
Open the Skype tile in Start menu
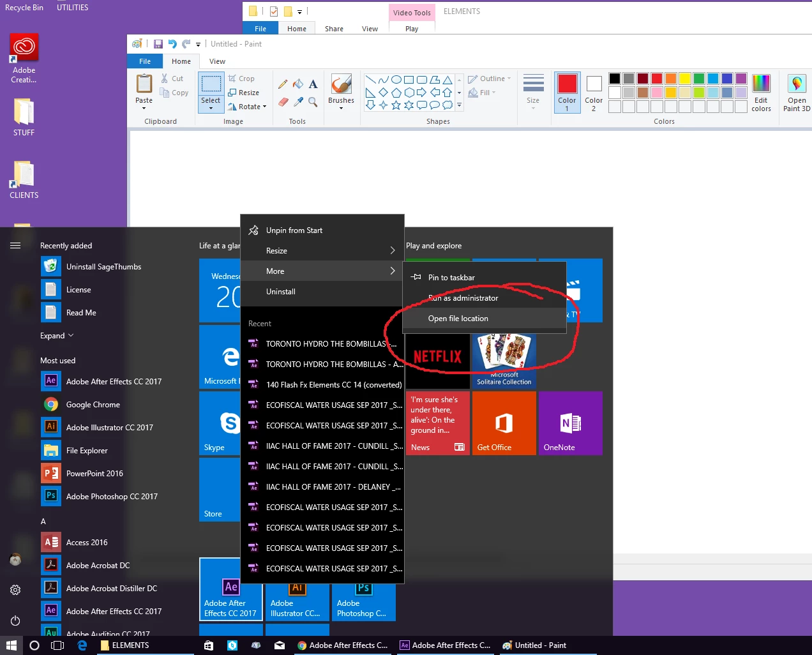point(220,423)
